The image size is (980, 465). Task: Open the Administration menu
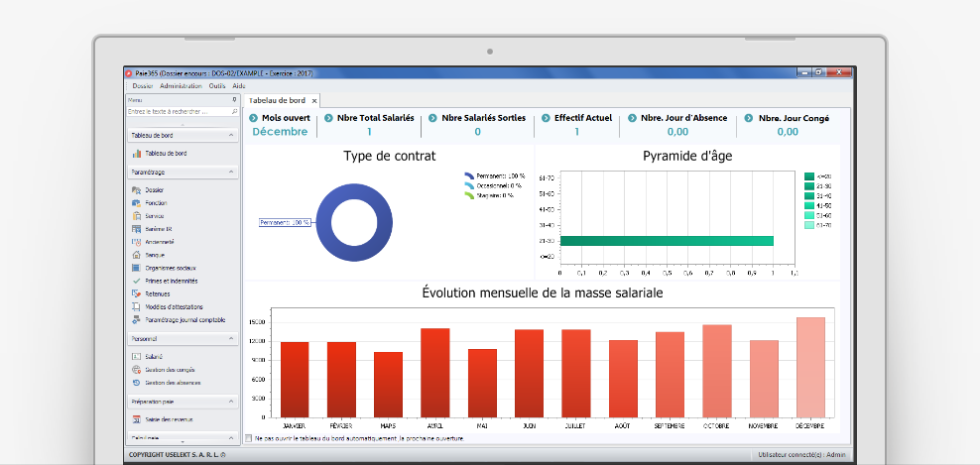[x=181, y=86]
